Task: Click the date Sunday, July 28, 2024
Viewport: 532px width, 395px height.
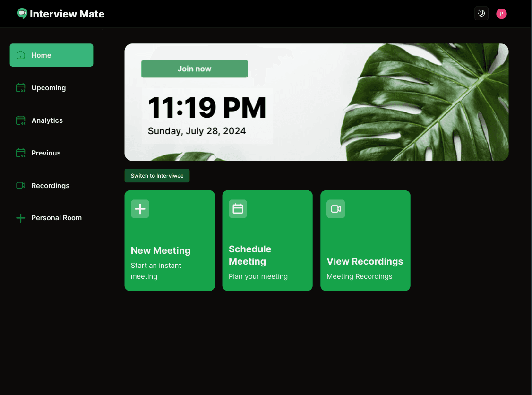Action: click(x=197, y=131)
